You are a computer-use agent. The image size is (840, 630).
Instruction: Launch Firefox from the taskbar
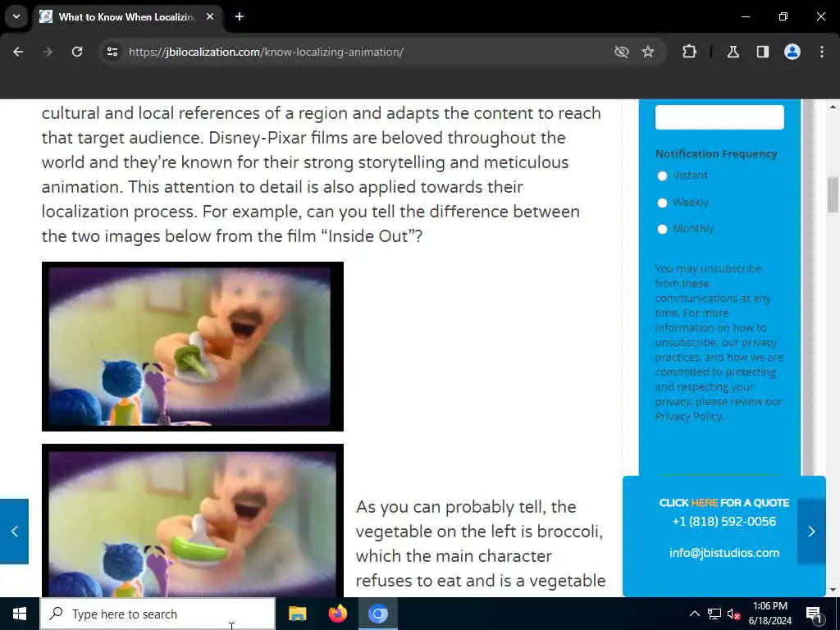(337, 614)
